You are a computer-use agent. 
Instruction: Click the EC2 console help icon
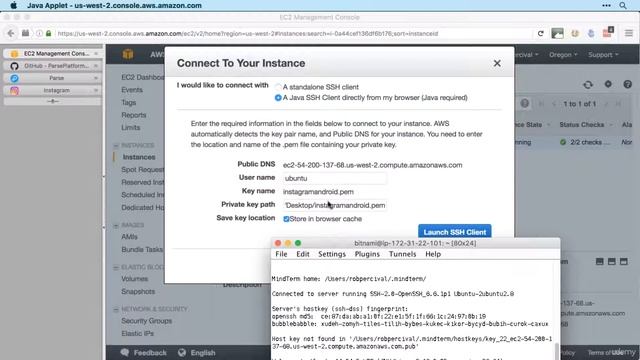[x=628, y=84]
